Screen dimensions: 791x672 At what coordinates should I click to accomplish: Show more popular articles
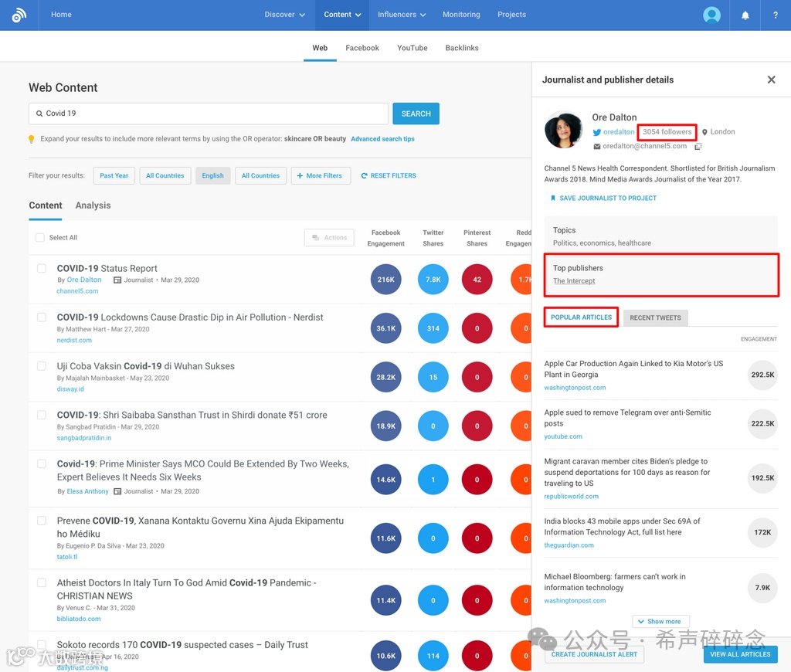click(x=660, y=622)
